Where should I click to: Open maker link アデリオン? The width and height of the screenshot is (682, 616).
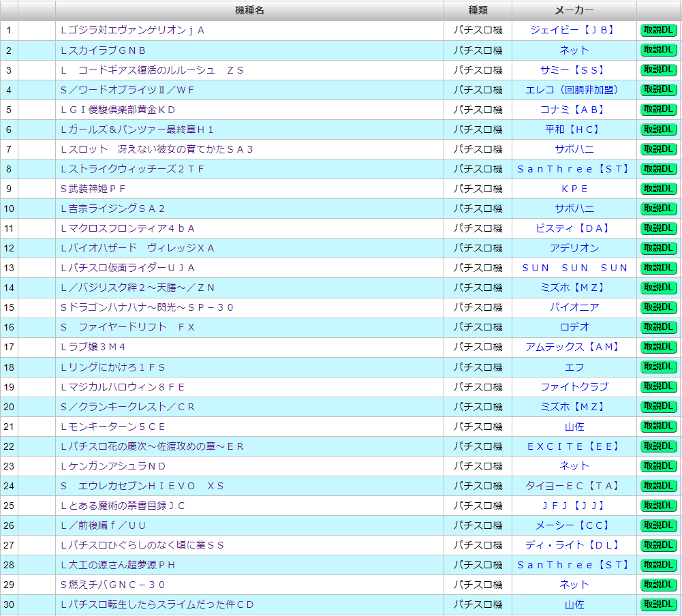tap(574, 249)
